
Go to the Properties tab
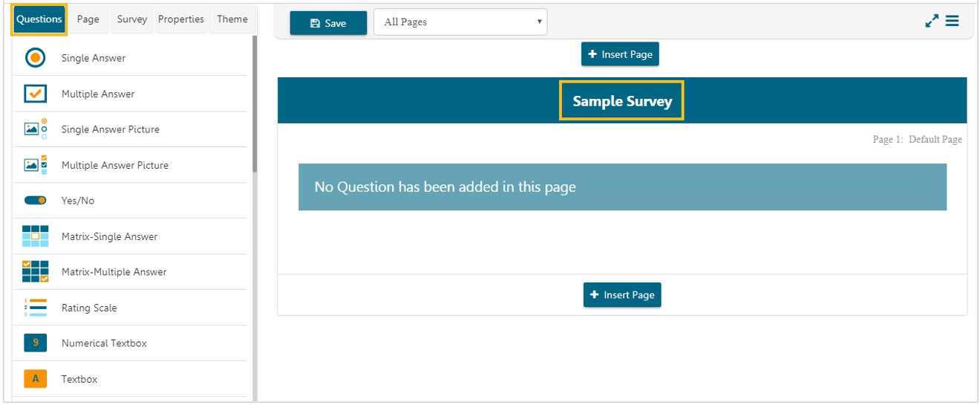click(x=180, y=19)
